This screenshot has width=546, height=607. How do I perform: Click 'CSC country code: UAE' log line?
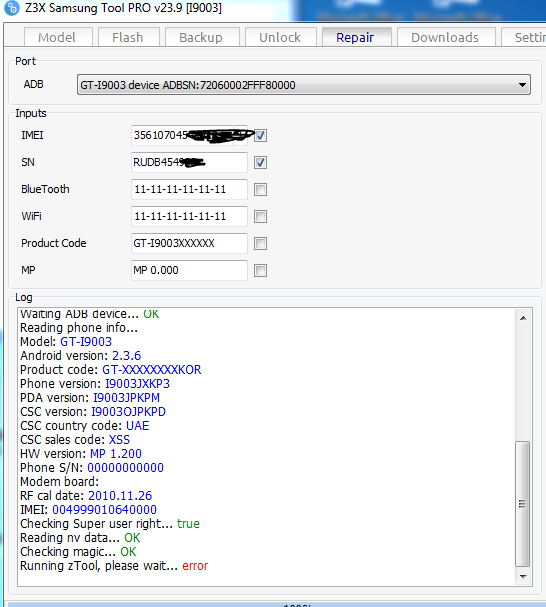pyautogui.click(x=84, y=426)
